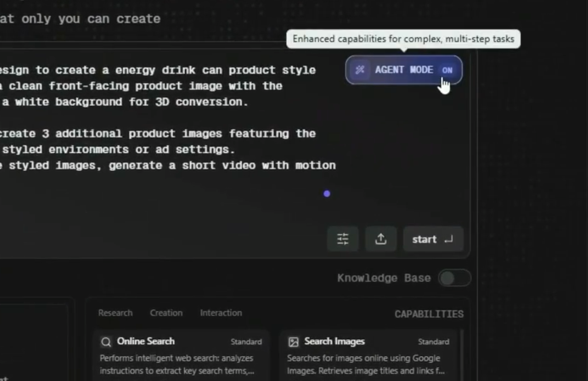This screenshot has width=588, height=381.
Task: Open the settings sliders icon button
Action: pos(343,239)
